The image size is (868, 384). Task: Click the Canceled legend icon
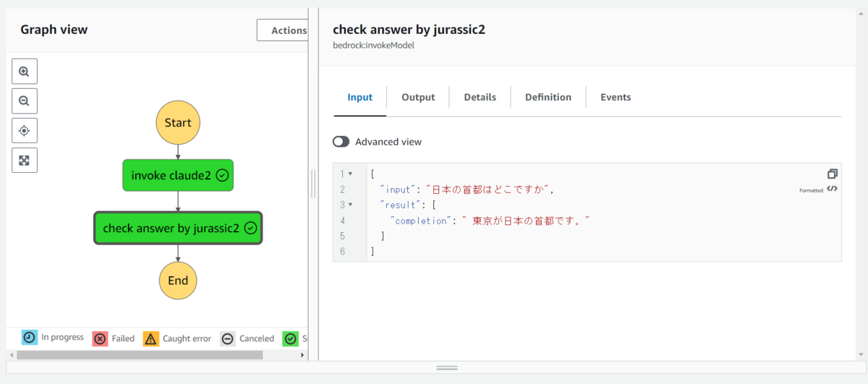[x=228, y=338]
